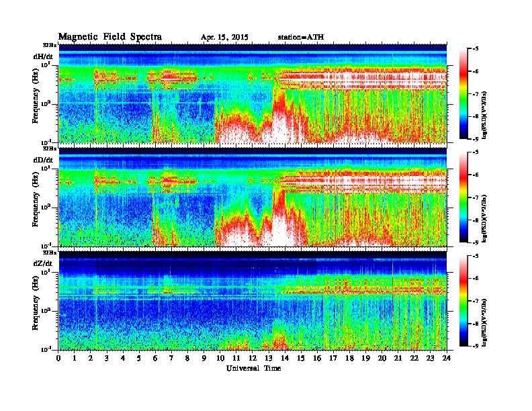Click the "-7" tick on dH/dt colorbar
The height and width of the screenshot is (411, 532).
click(476, 94)
